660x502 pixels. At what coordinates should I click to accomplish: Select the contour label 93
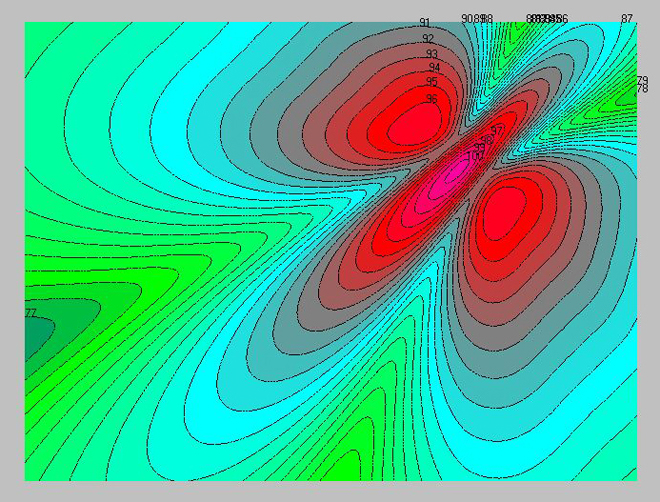click(431, 54)
